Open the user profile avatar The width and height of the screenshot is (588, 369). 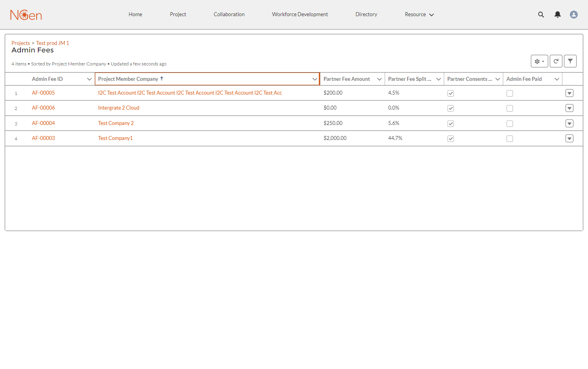point(574,15)
